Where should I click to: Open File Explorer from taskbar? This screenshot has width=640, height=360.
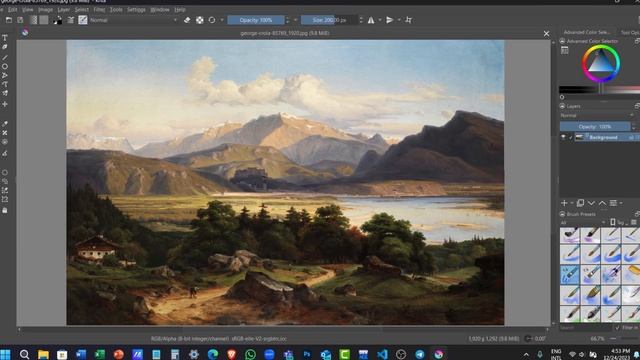[x=43, y=354]
